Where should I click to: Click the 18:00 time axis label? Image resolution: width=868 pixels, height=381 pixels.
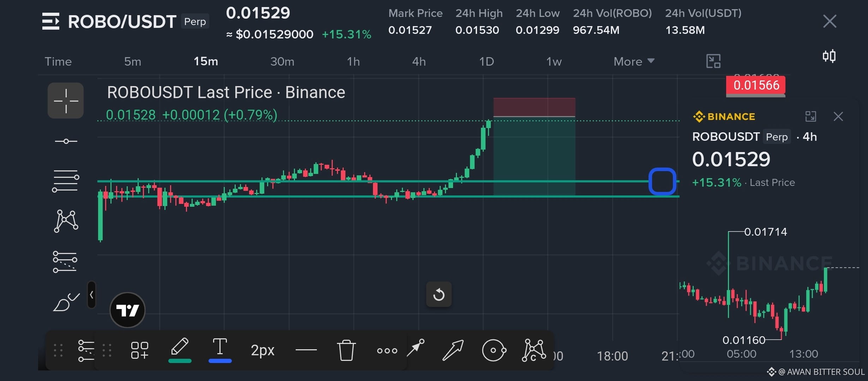tap(612, 356)
